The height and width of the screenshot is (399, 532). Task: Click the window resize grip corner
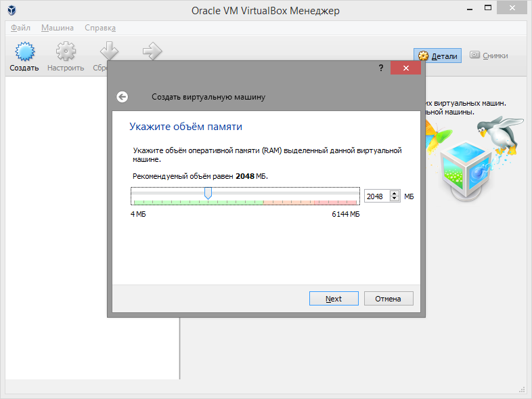coord(523,390)
